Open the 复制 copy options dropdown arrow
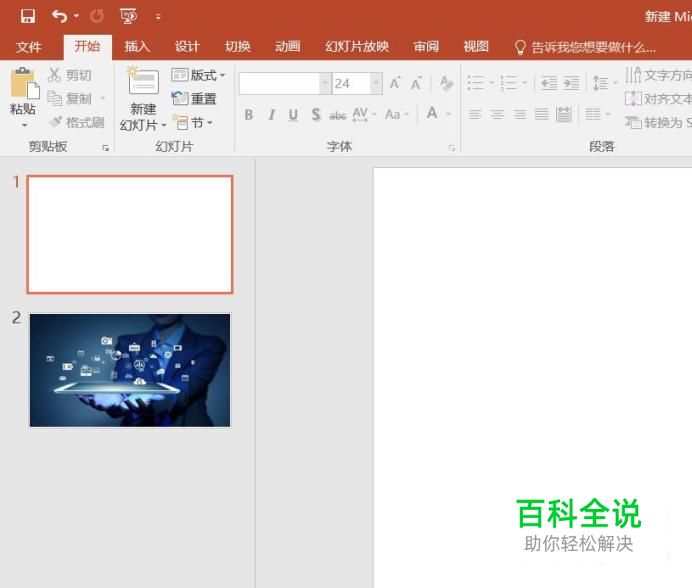The height and width of the screenshot is (588, 692). click(x=103, y=98)
